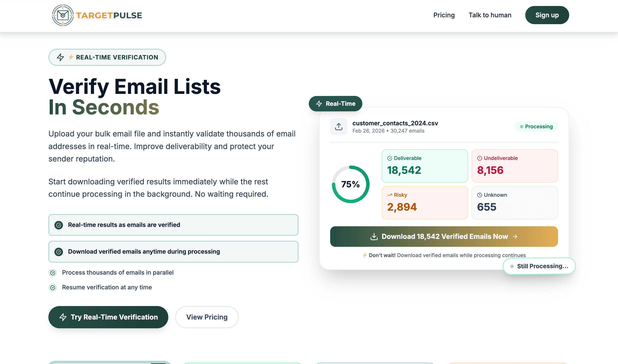This screenshot has width=618, height=364.
Task: Click the View Pricing button
Action: (x=207, y=317)
